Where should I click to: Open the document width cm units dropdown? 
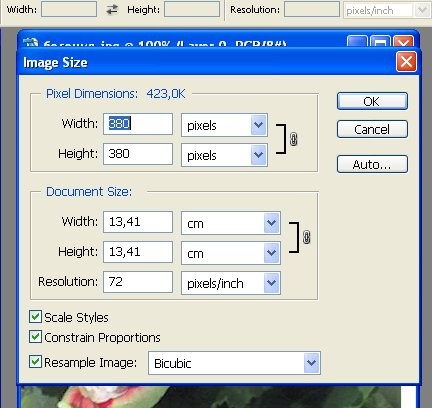tap(231, 223)
